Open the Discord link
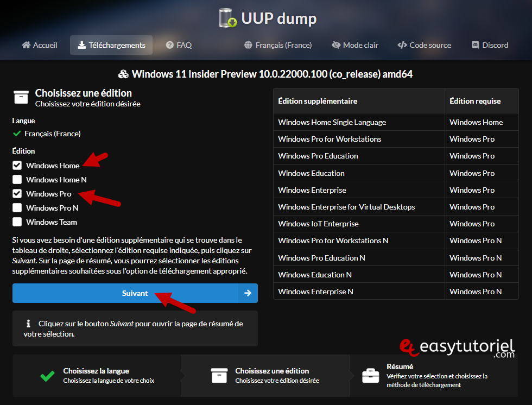 click(490, 45)
